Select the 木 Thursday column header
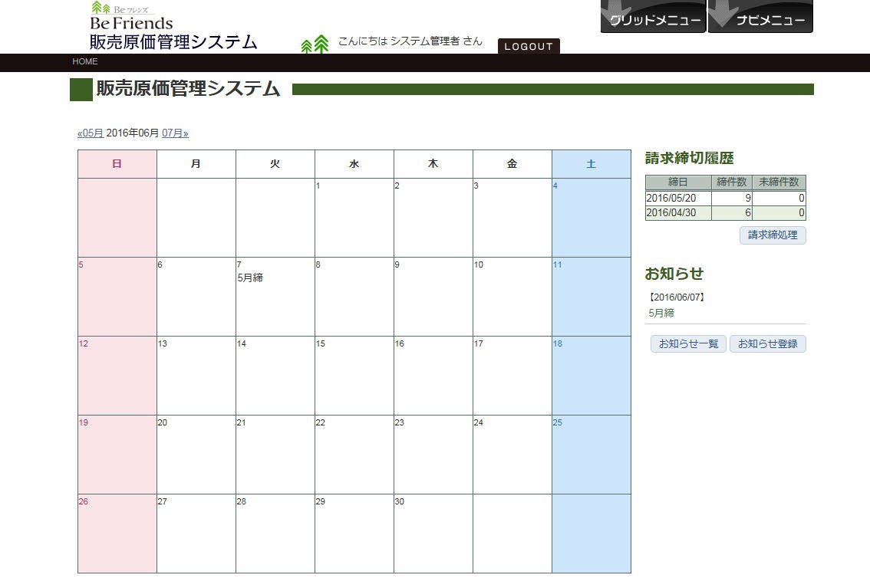The image size is (870, 588). click(x=433, y=164)
